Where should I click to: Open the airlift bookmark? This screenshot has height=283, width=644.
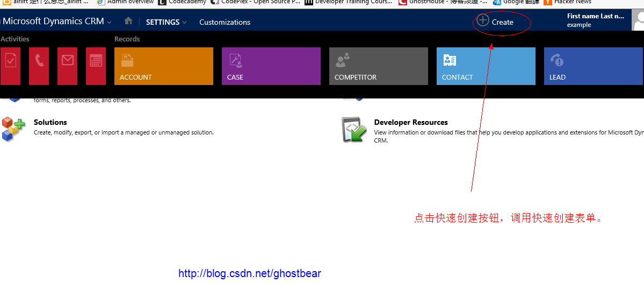coord(45,2)
